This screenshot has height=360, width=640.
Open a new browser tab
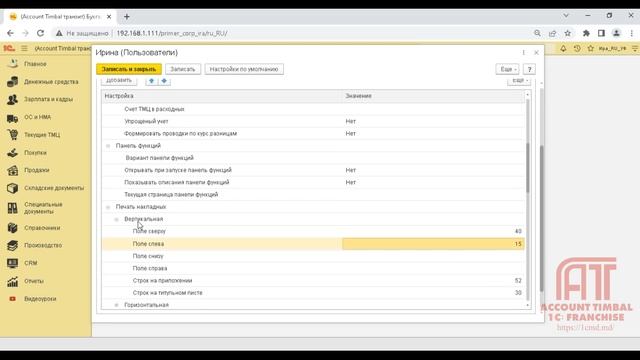pos(127,17)
